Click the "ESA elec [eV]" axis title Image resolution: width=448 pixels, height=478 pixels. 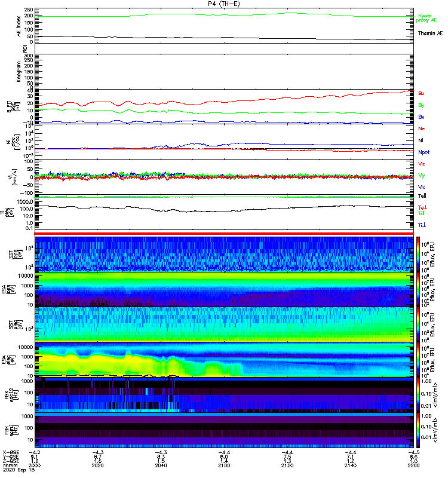click(8, 359)
